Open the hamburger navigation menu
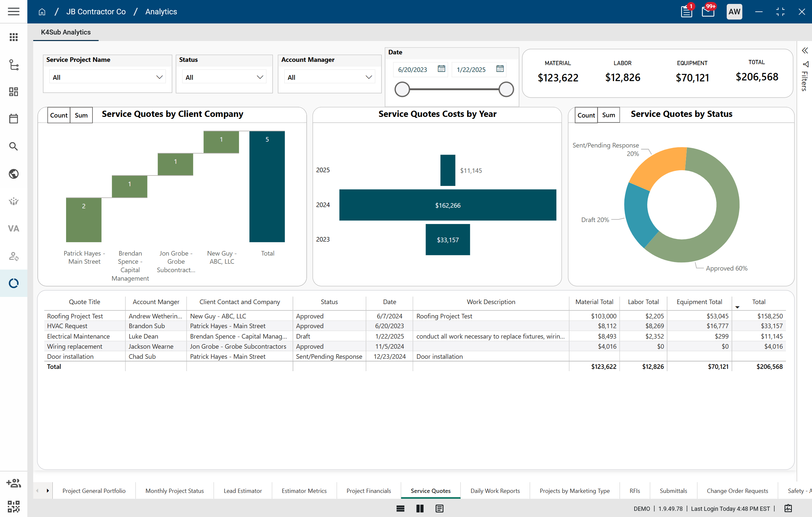Viewport: 812px width, 517px height. pos(13,11)
